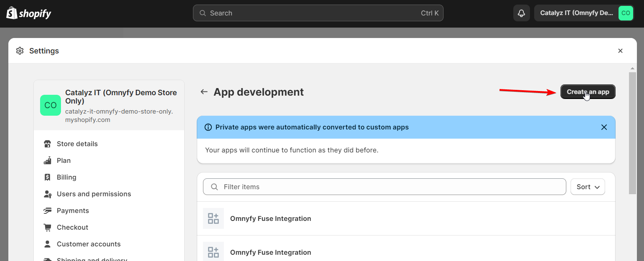This screenshot has height=261, width=644.
Task: Click the green CO store avatar in sidebar
Action: 51,105
